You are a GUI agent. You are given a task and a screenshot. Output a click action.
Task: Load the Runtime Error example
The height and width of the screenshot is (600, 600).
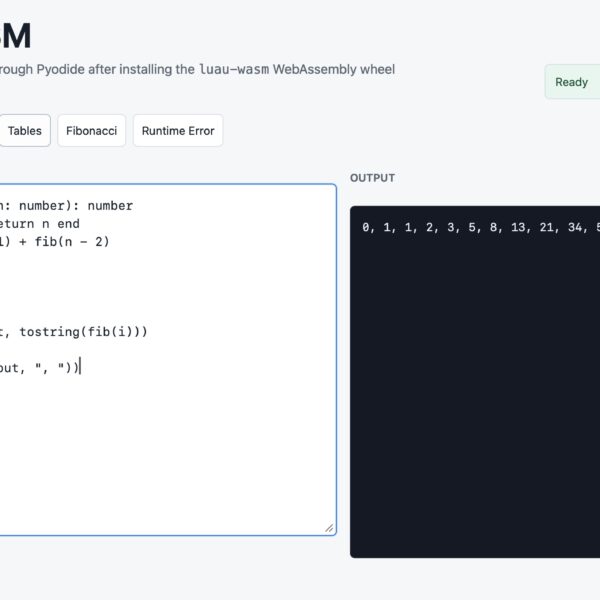(x=178, y=130)
